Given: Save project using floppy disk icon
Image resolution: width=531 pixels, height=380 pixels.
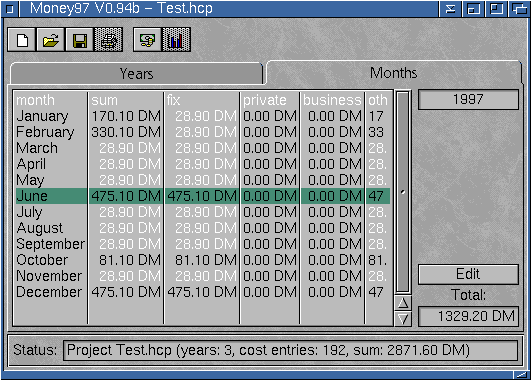Looking at the screenshot, I should pyautogui.click(x=80, y=40).
